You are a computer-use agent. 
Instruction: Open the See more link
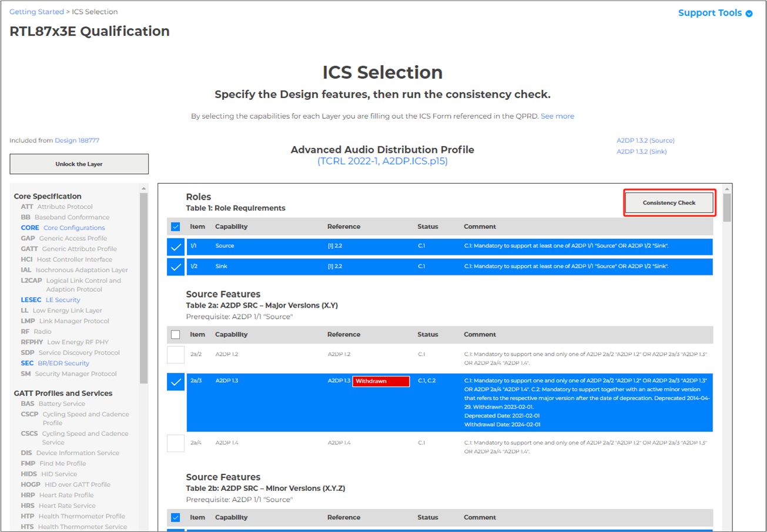[x=557, y=116]
